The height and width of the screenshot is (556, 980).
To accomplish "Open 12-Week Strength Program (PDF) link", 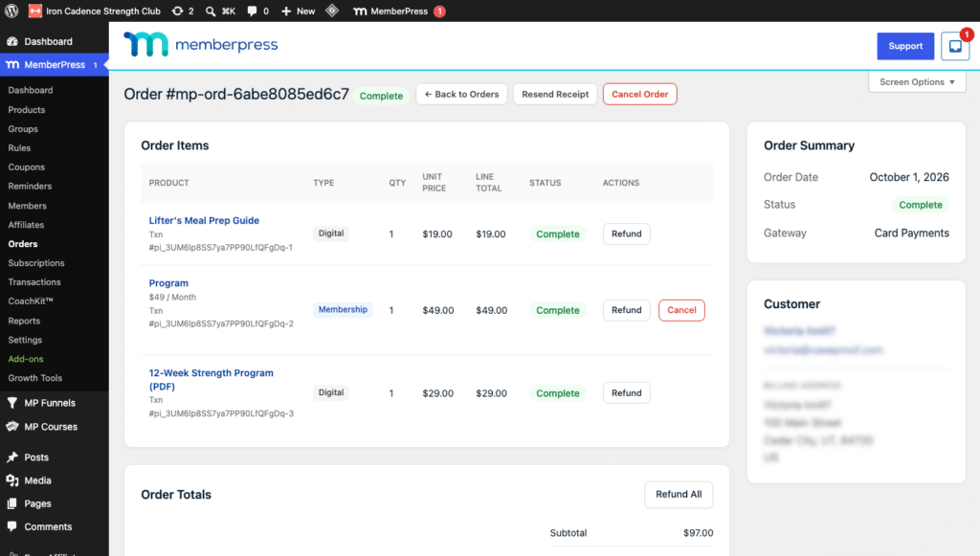I will pos(211,379).
